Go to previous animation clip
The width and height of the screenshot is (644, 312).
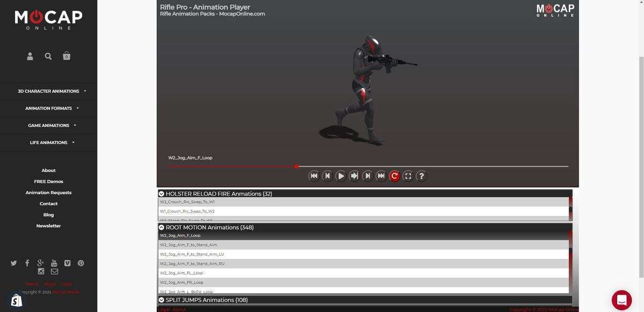click(x=327, y=176)
